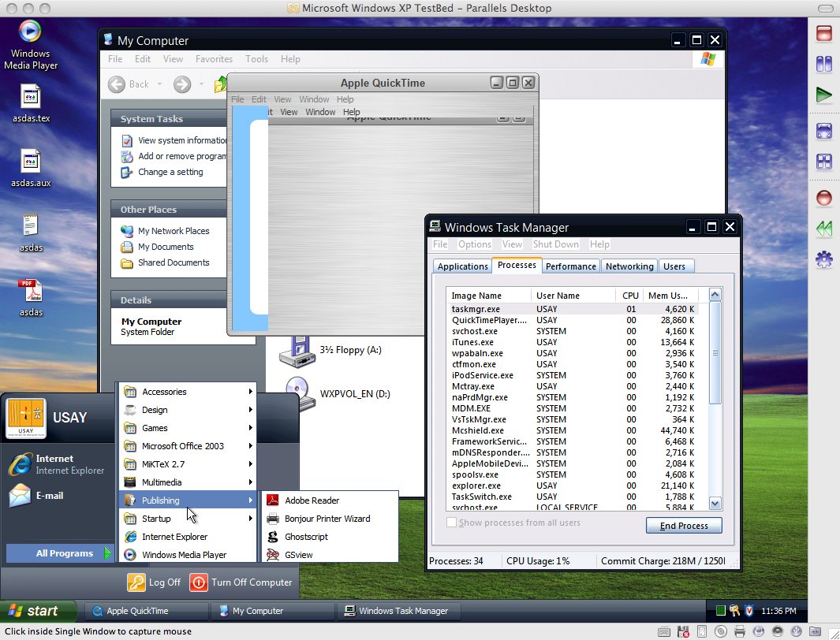Expand Microsoft Office 2003 submenu
Viewport: 840px width, 640px height.
coord(188,446)
